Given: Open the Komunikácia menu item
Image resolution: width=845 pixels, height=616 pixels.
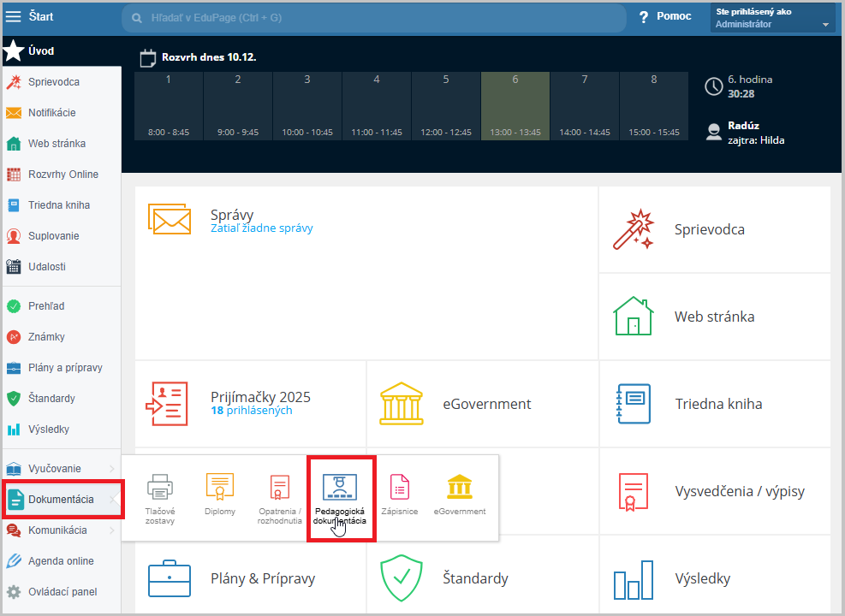Looking at the screenshot, I should click(62, 530).
